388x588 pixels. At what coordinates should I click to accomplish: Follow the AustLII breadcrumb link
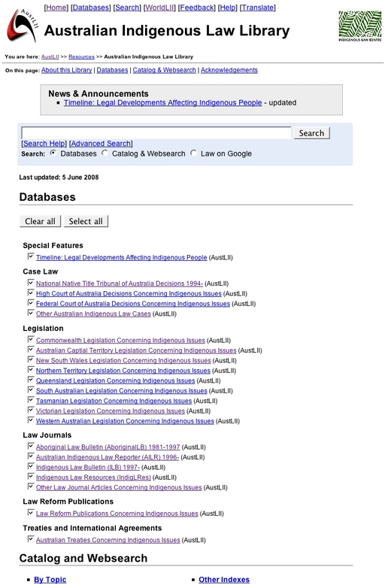pyautogui.click(x=50, y=56)
